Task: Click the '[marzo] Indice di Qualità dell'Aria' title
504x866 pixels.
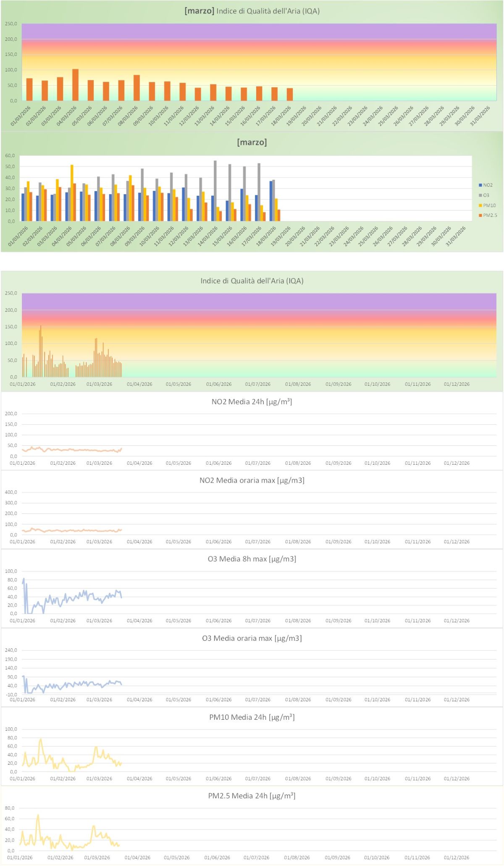Action: point(252,11)
